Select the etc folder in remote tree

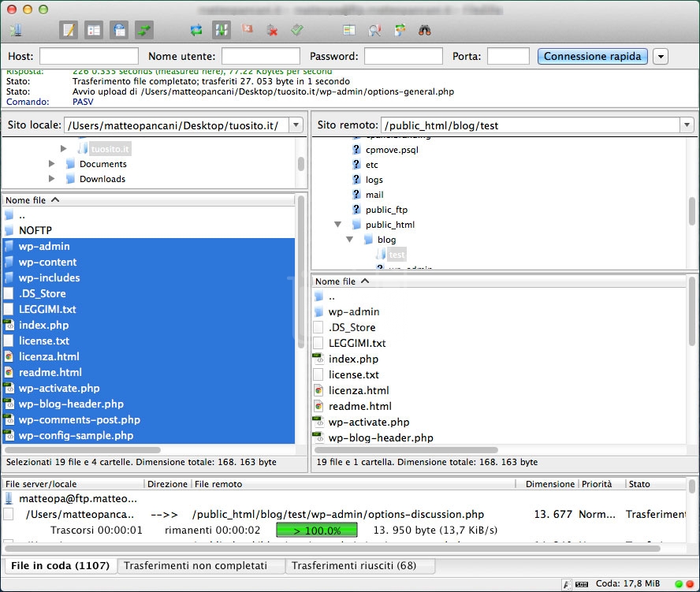point(371,165)
